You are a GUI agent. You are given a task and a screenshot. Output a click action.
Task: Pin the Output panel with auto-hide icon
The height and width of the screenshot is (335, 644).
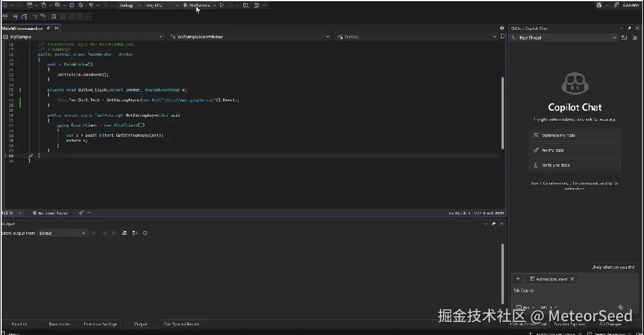tap(493, 224)
